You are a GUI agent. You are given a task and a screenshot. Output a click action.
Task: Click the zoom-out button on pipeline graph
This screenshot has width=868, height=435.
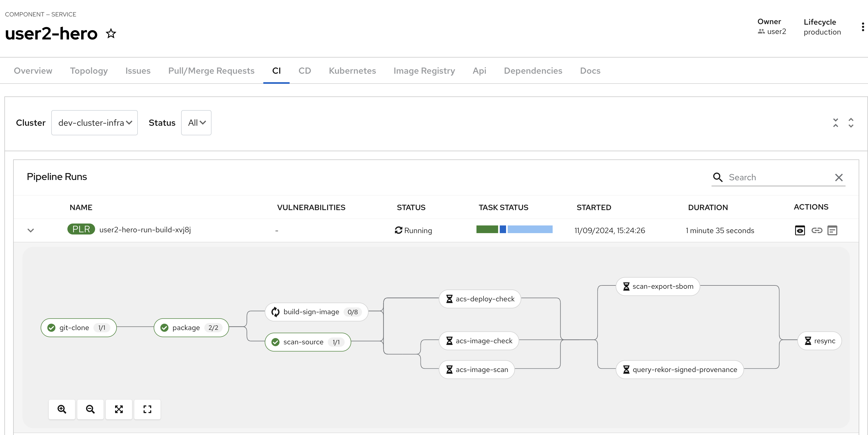click(x=90, y=410)
